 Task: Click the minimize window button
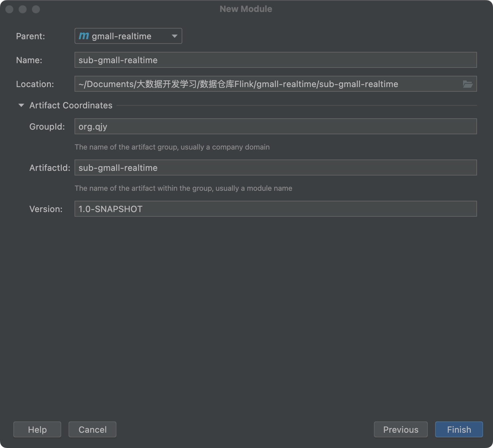click(x=23, y=9)
